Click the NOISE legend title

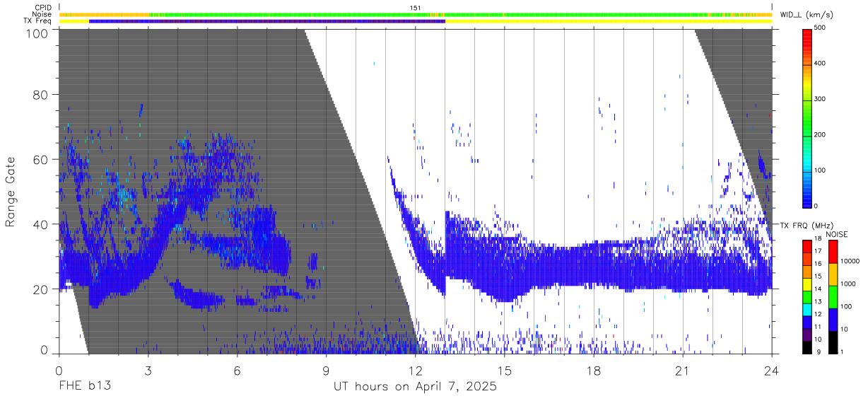(838, 234)
